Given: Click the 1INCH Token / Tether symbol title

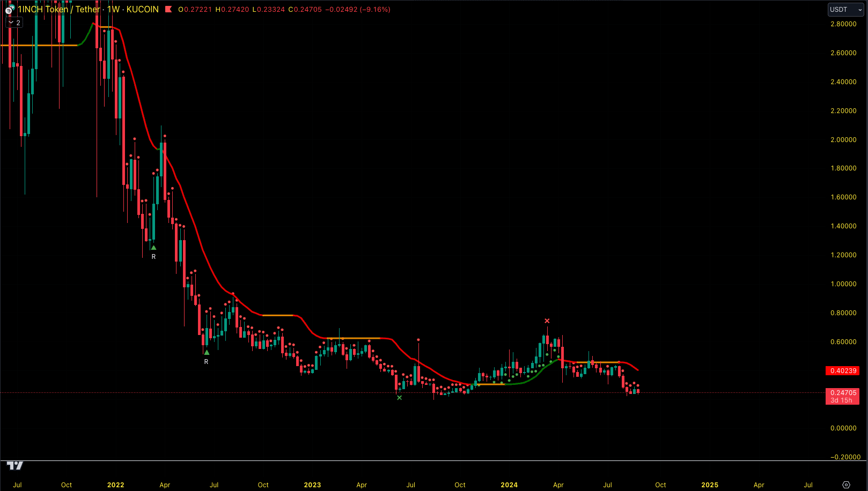Looking at the screenshot, I should (59, 9).
